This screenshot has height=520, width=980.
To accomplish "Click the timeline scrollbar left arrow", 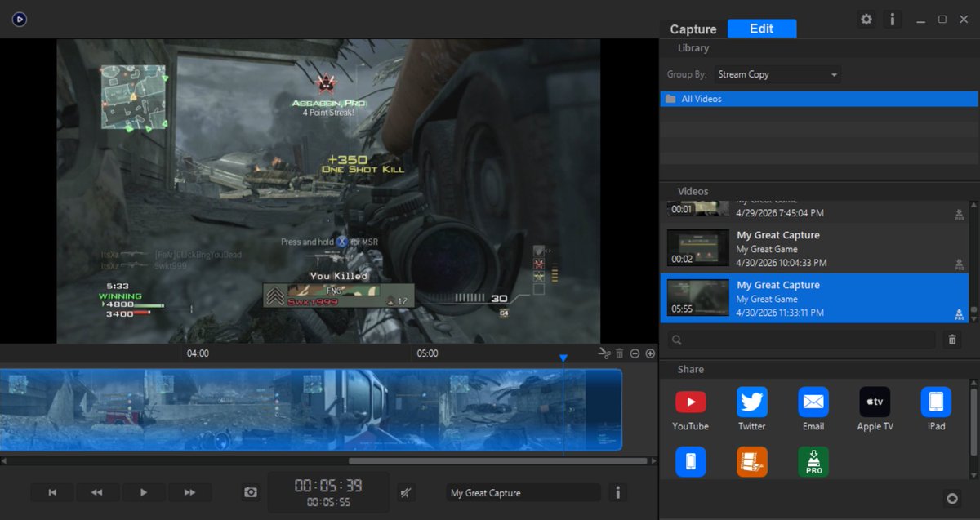I will click(x=4, y=461).
